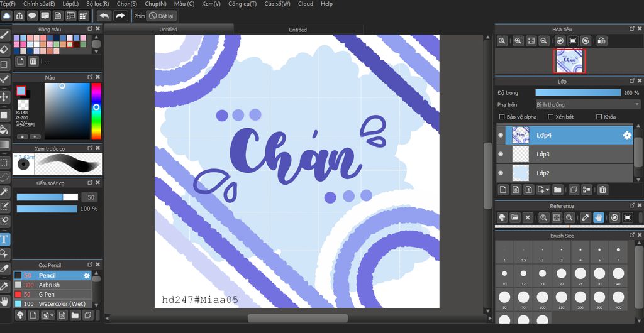Open folder icon in Reference panel
644x333 pixels.
(516, 217)
